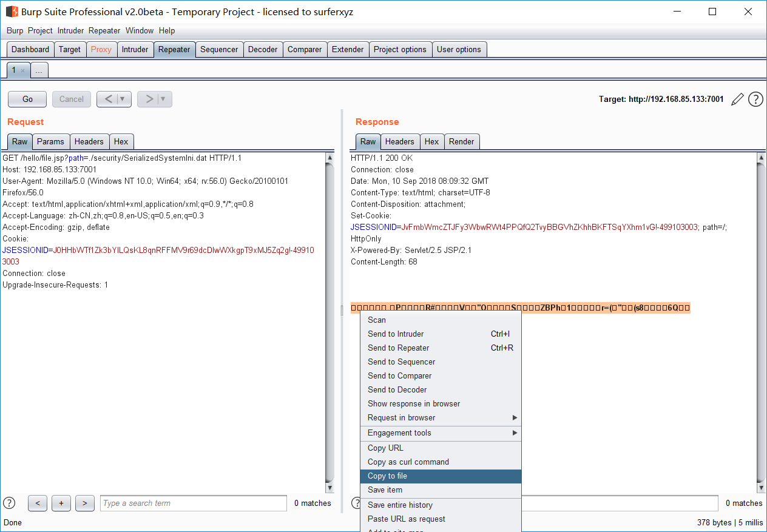Choose Copy as curl command
767x532 pixels.
point(441,462)
